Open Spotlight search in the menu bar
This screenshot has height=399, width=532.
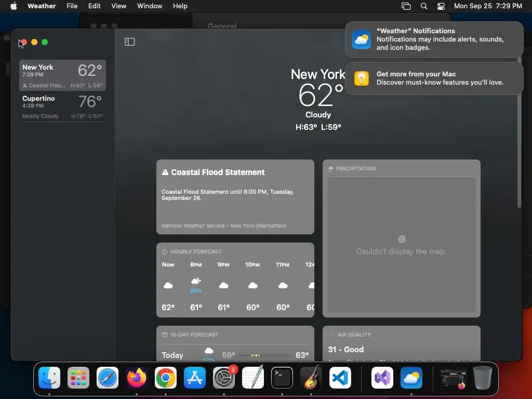pos(424,6)
